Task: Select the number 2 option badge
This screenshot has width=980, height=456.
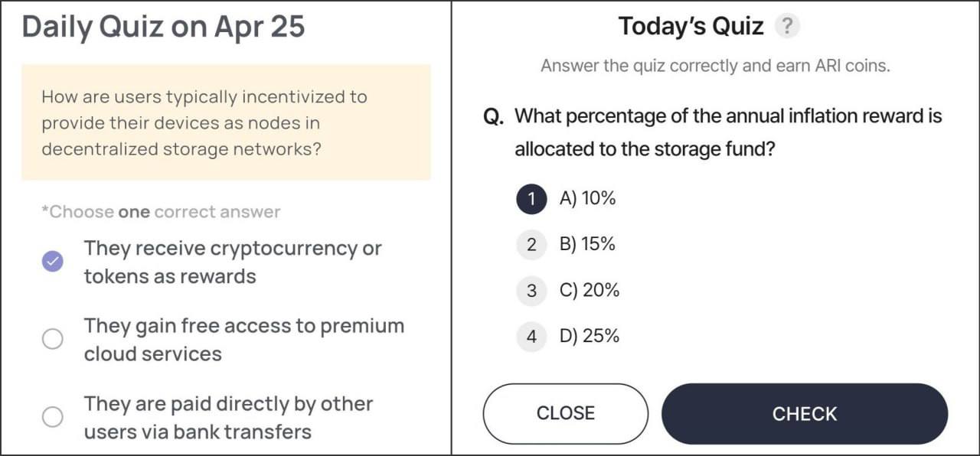Action: (x=531, y=245)
